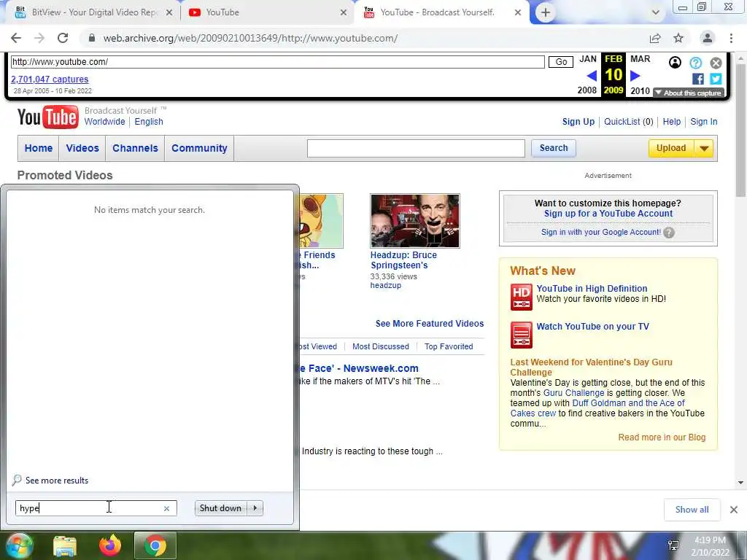Select the Videos tab
This screenshot has height=560, width=747.
pos(82,148)
